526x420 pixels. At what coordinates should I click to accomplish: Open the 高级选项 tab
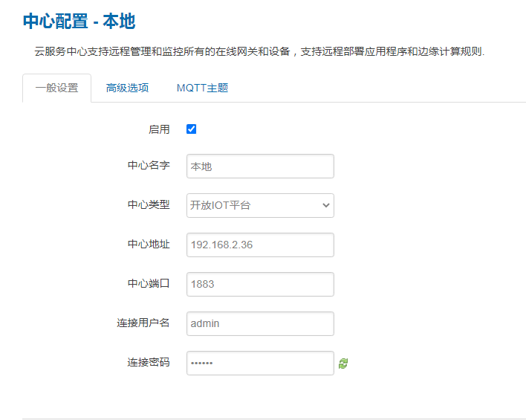pyautogui.click(x=127, y=88)
